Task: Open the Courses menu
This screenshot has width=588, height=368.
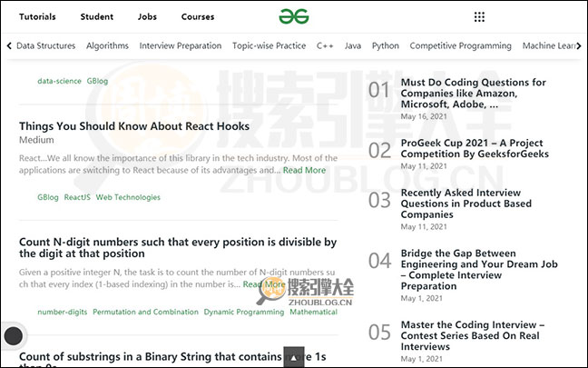Action: 198,17
